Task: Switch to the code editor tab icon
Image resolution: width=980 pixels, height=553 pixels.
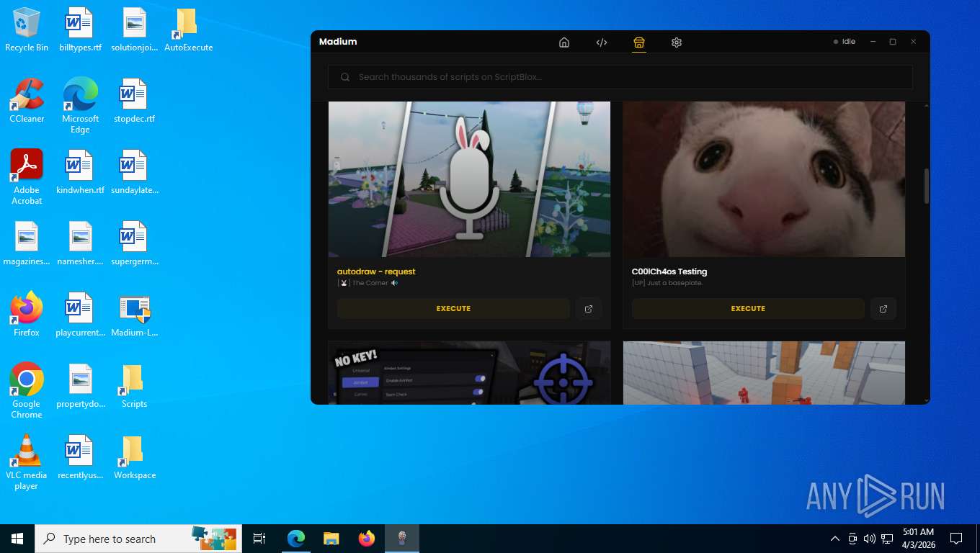Action: [602, 42]
